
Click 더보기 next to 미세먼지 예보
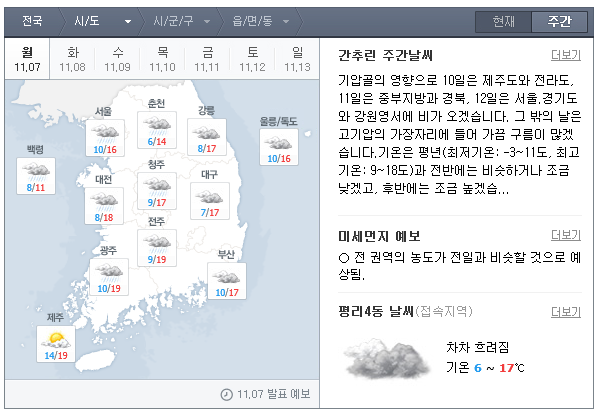pyautogui.click(x=566, y=235)
